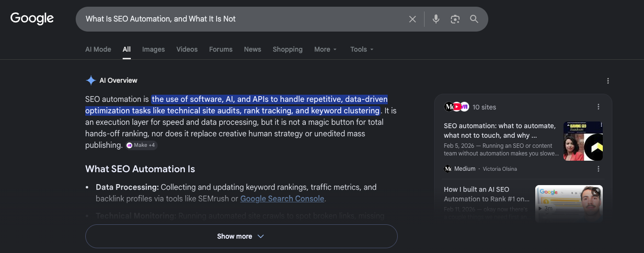644x253 pixels.
Task: Expand AI Overview with Show more
Action: click(241, 236)
